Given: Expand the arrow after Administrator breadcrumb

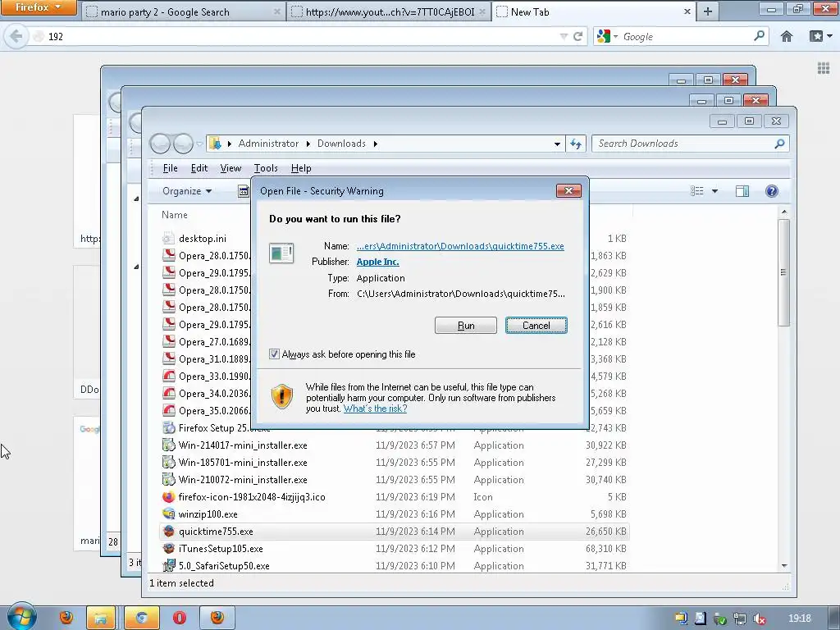Looking at the screenshot, I should click(308, 144).
